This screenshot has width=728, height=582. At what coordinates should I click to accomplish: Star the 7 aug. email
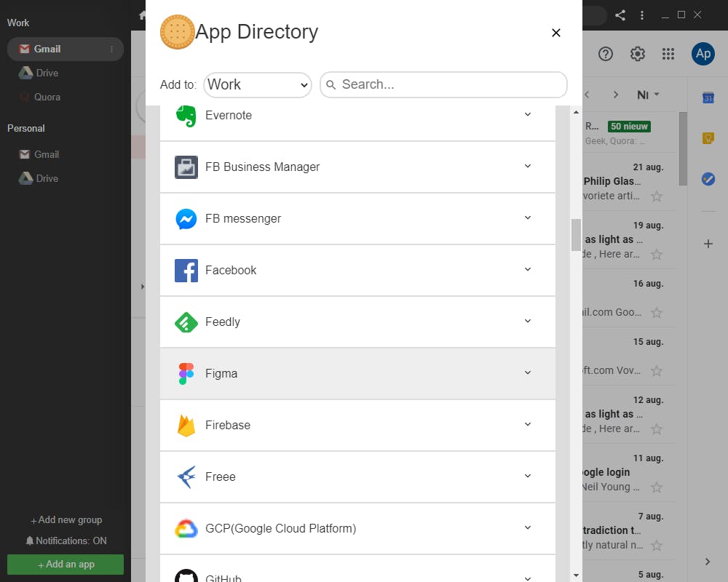[x=657, y=546]
